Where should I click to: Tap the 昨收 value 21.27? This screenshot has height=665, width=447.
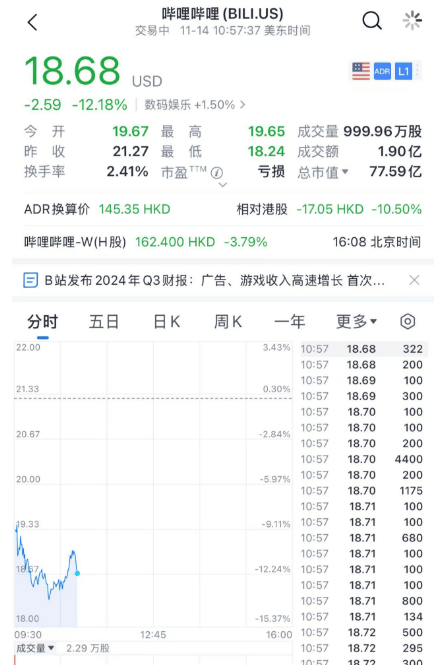click(130, 151)
